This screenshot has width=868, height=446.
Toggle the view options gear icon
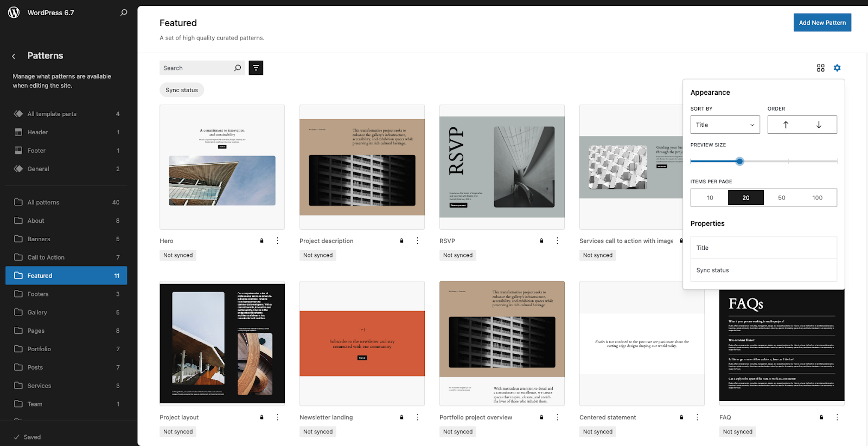click(837, 68)
